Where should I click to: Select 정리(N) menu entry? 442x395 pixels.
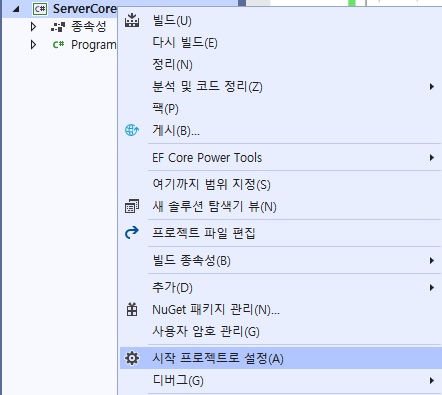[280, 64]
